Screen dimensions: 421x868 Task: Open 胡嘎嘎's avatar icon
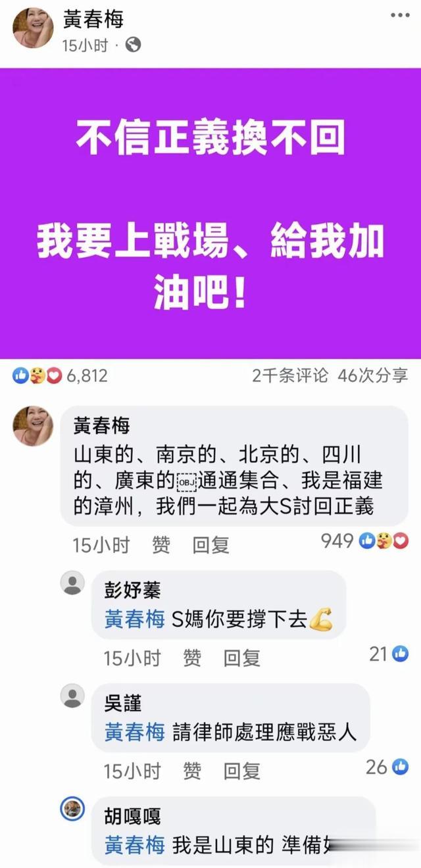72,809
